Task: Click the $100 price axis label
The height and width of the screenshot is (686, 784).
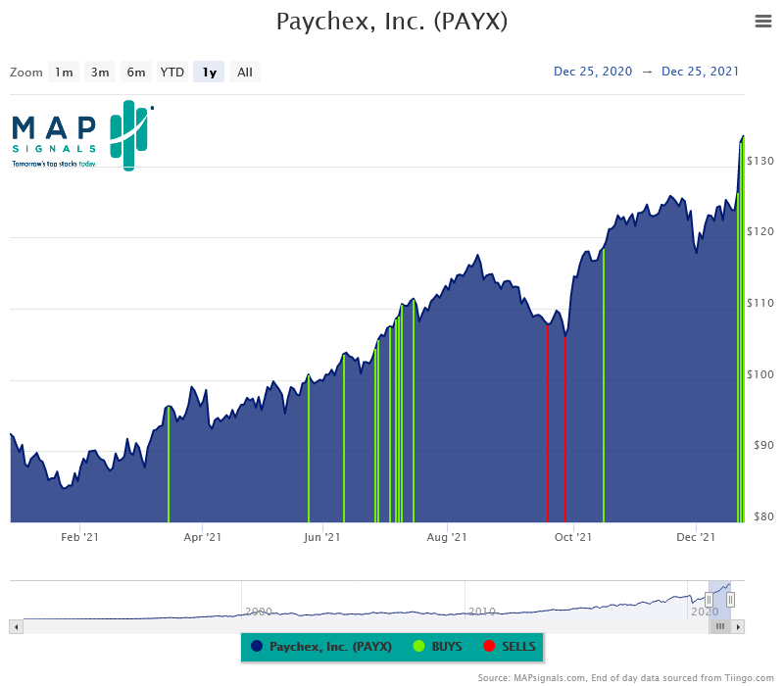Action: (x=760, y=374)
